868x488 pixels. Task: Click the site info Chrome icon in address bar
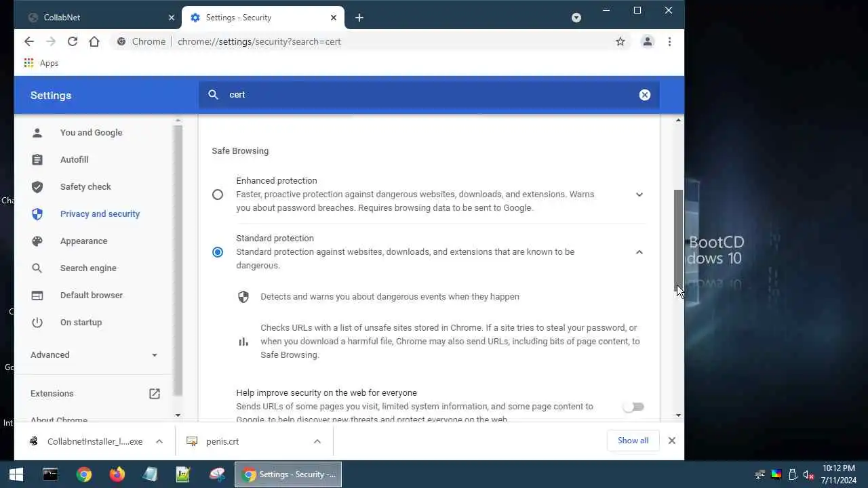[x=121, y=41]
